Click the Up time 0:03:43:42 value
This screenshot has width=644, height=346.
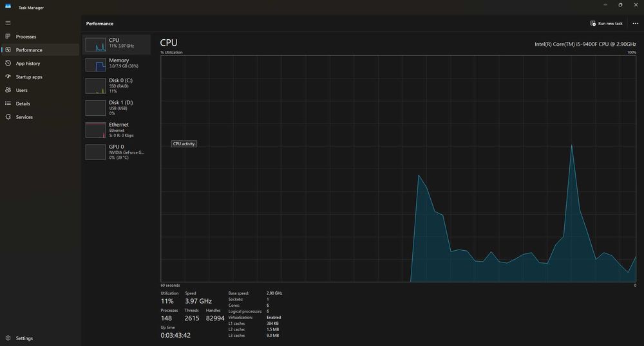[175, 335]
